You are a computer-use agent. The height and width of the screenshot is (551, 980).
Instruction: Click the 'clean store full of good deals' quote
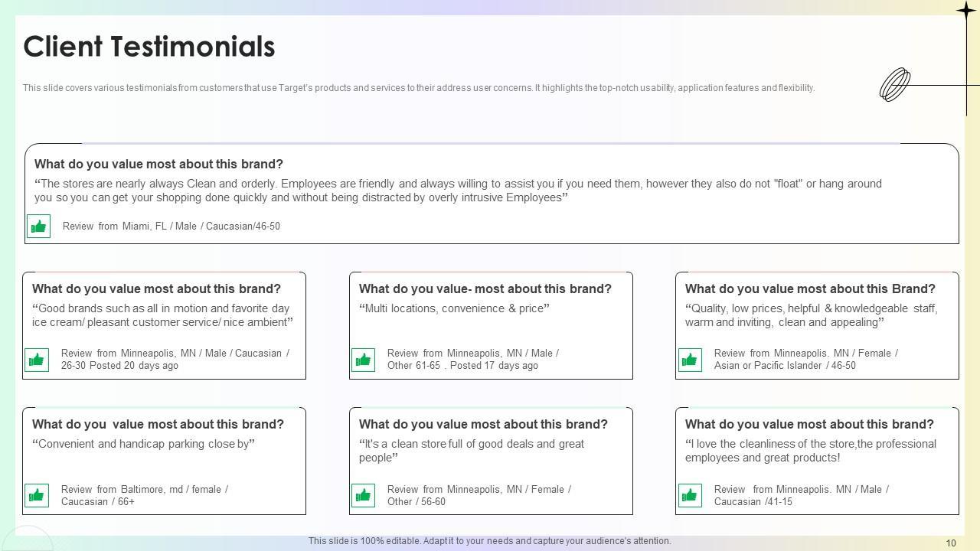(x=472, y=451)
